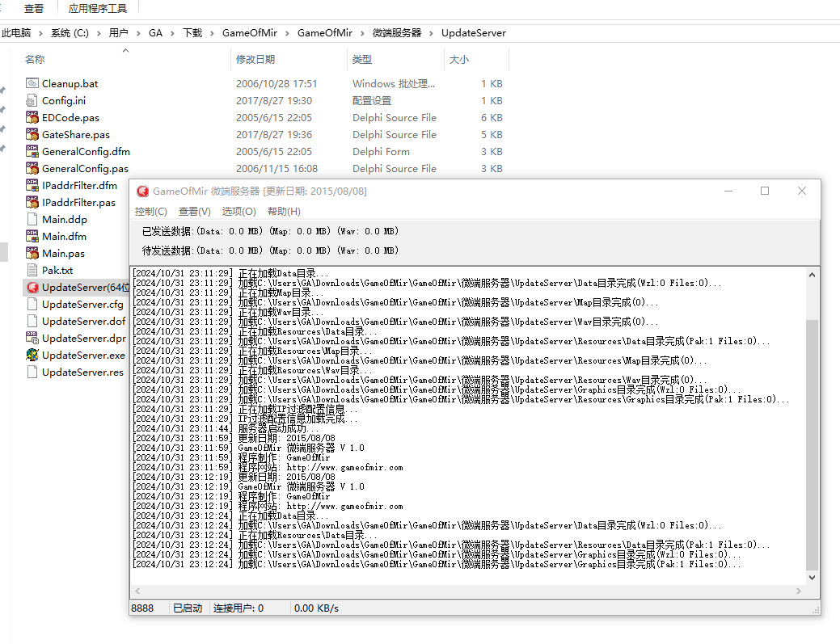Viewport: 840px width, 644px height.
Task: Expand chevron after 系统 (C:) in address bar
Action: pyautogui.click(x=99, y=33)
